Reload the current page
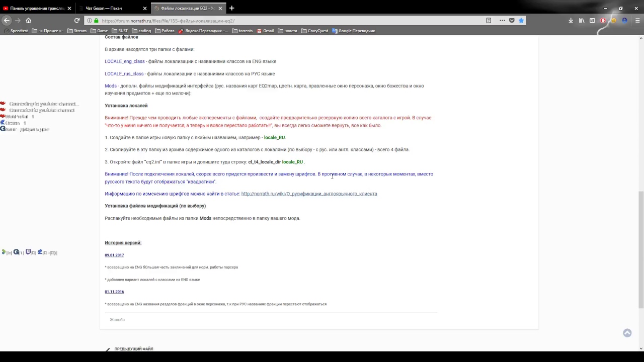The width and height of the screenshot is (644, 362). (x=77, y=21)
